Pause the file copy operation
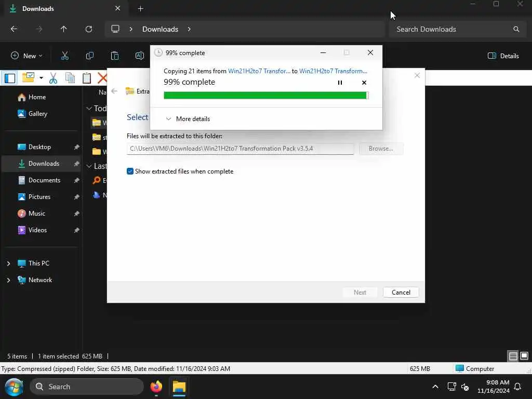The height and width of the screenshot is (399, 532). click(340, 83)
